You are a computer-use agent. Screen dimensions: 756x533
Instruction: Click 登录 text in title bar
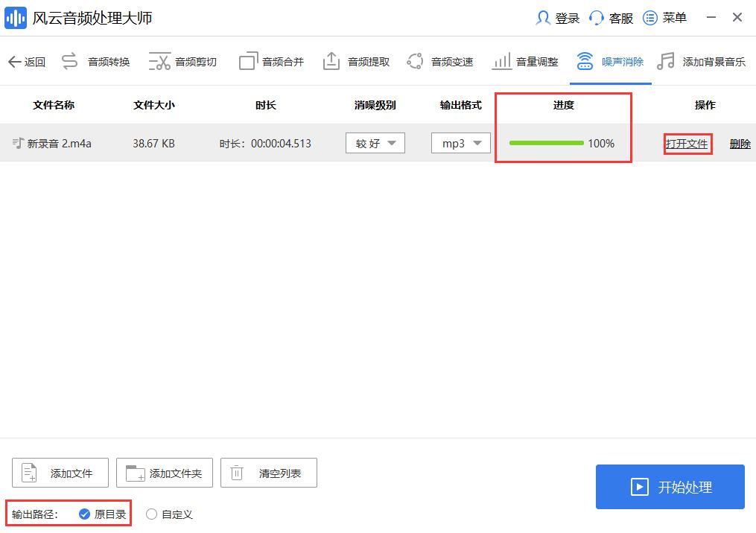tap(568, 19)
